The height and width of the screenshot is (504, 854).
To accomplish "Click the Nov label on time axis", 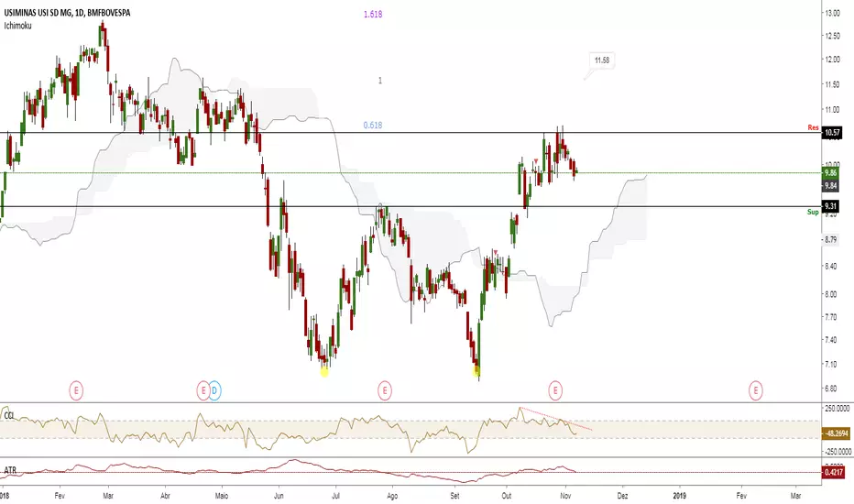I will tap(566, 496).
